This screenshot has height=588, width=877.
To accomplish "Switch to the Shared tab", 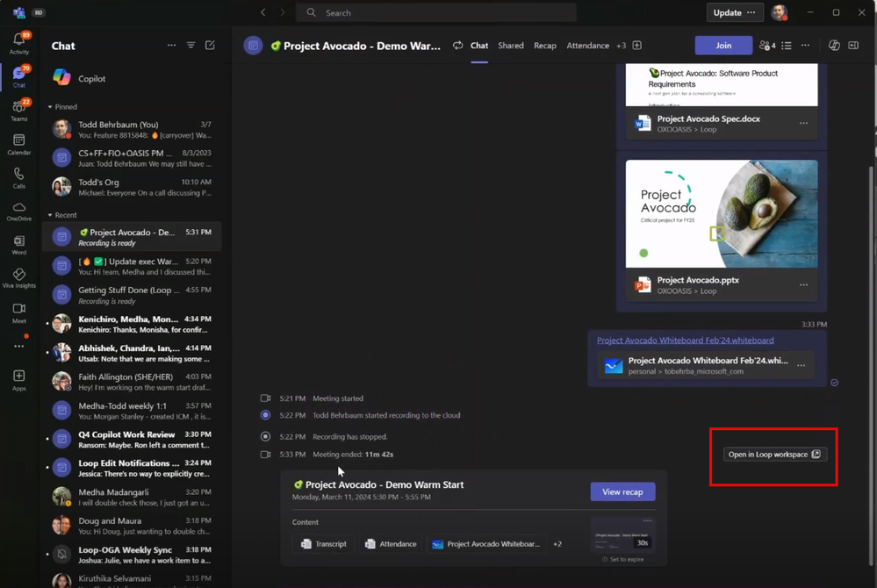I will click(511, 46).
